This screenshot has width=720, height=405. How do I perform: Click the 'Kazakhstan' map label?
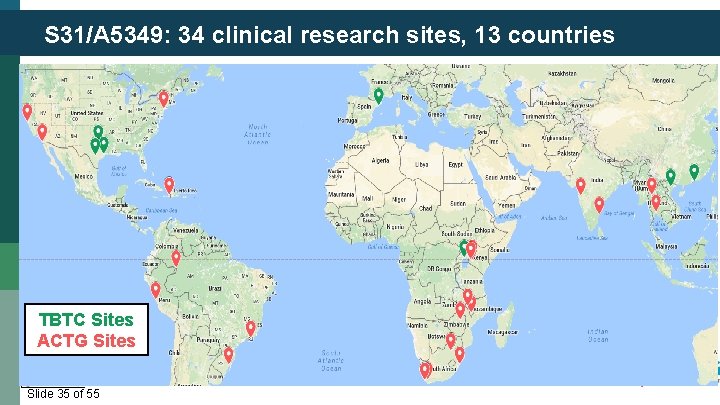(562, 73)
